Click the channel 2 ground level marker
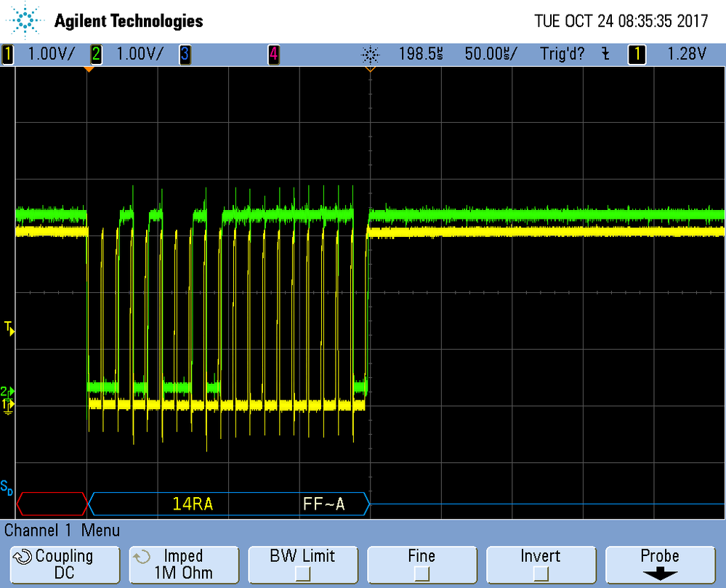726x588 pixels. pyautogui.click(x=7, y=391)
